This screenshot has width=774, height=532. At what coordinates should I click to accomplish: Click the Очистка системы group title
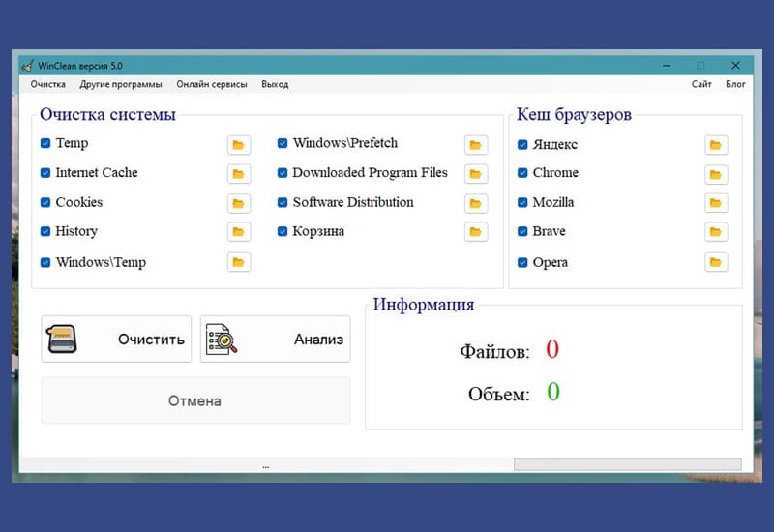pos(107,114)
